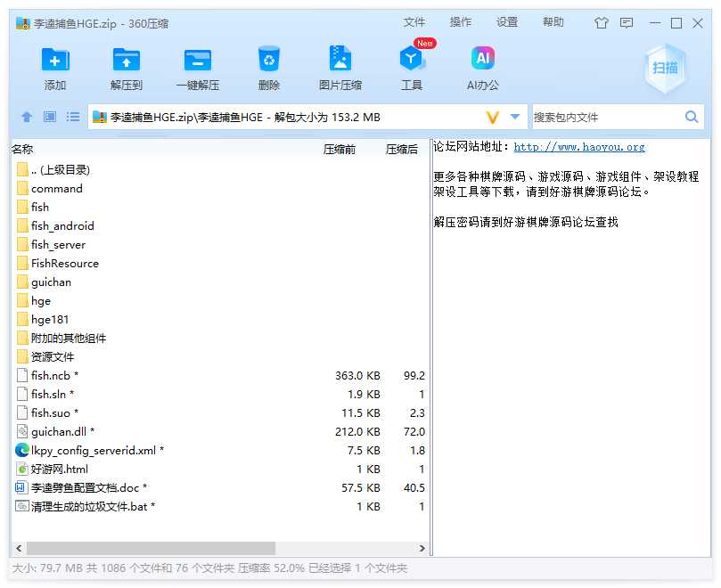Go up one level with the arrow icon
Screen dimensions: 721x588
[27, 118]
